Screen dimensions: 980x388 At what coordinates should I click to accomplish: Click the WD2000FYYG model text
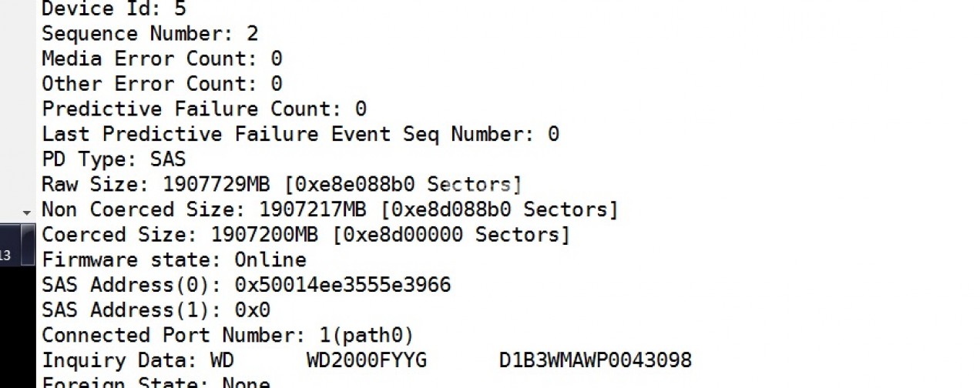(x=366, y=360)
